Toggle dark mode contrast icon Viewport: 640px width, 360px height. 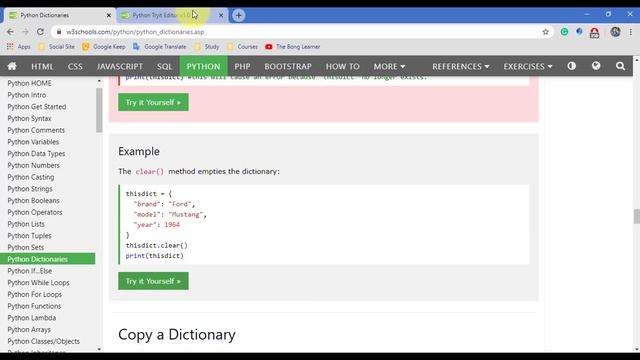pos(571,66)
